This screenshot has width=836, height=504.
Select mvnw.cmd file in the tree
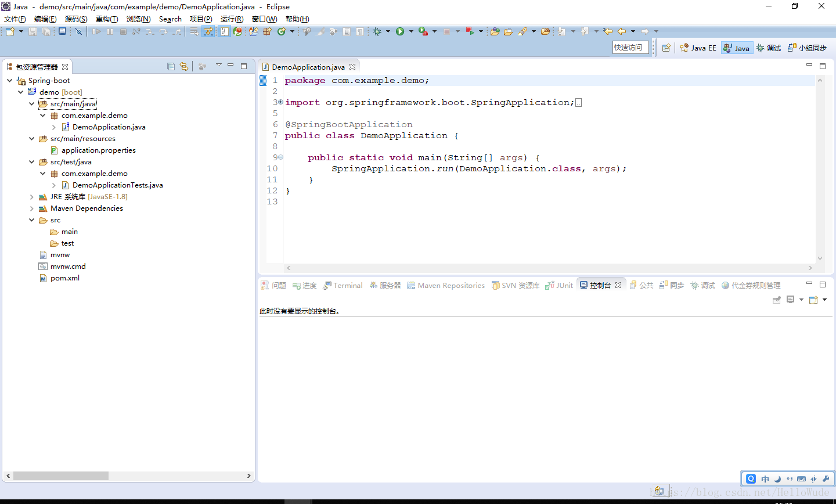click(62, 267)
